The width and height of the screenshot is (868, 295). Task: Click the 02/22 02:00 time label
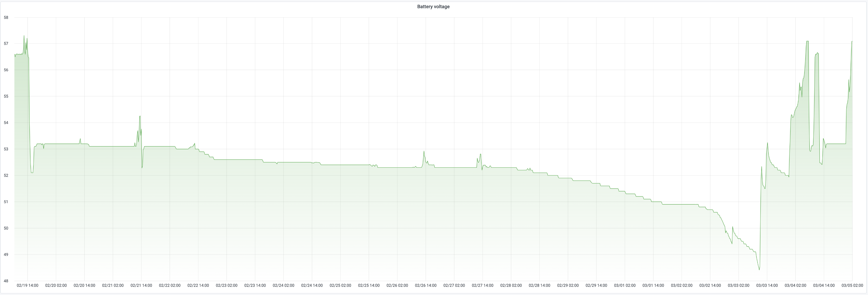170,285
